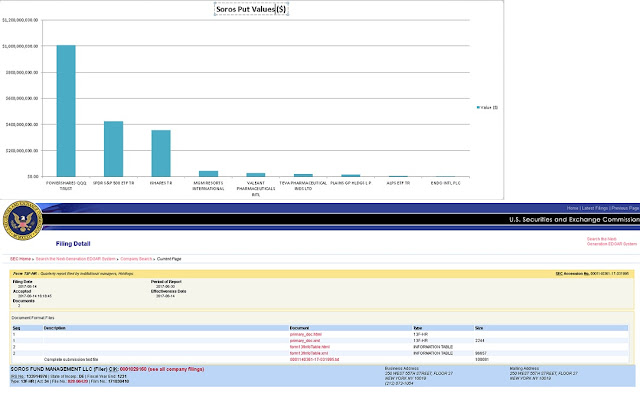Open form13fInfoTable.xml document link
The image size is (640, 420).
309,353
